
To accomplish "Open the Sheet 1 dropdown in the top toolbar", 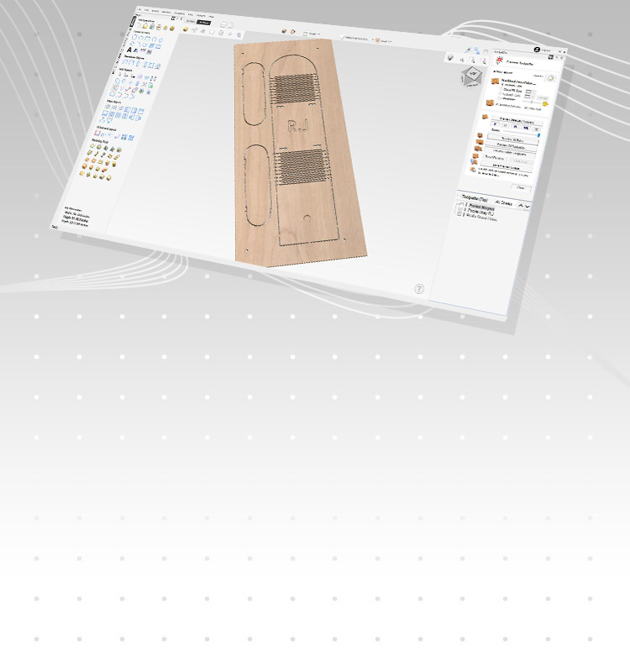I will 312,34.
